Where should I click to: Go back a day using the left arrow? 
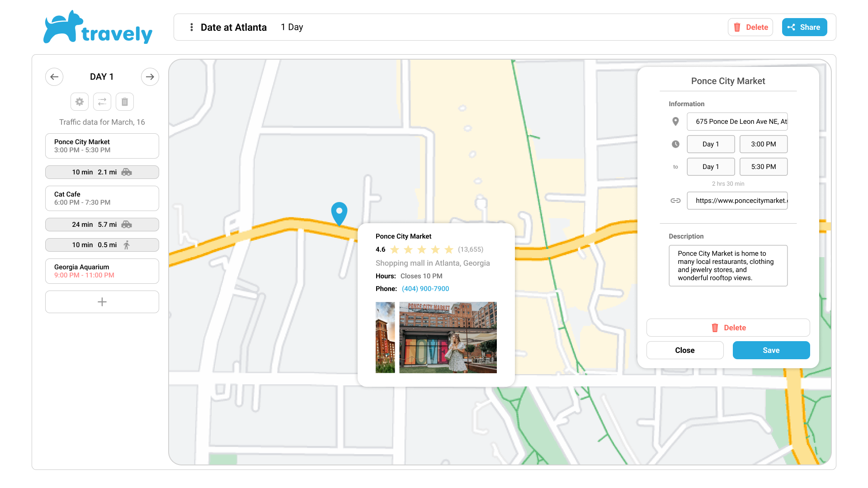54,77
